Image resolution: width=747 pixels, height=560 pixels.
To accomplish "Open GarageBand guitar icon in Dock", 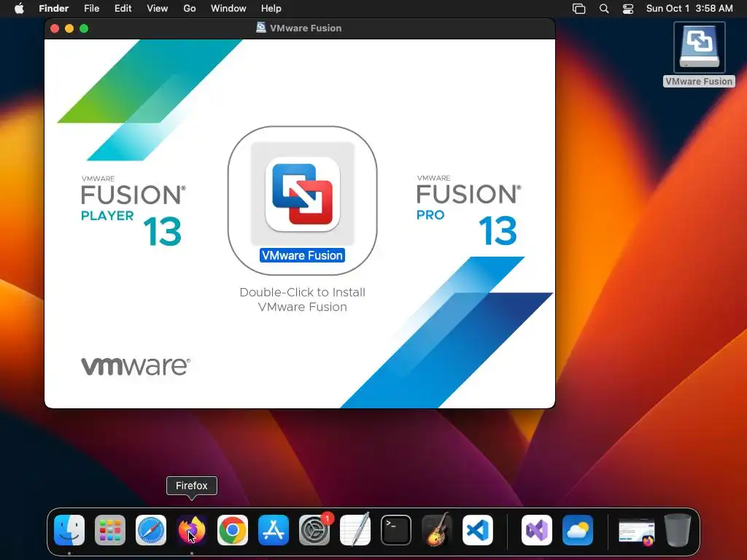I will click(x=437, y=530).
